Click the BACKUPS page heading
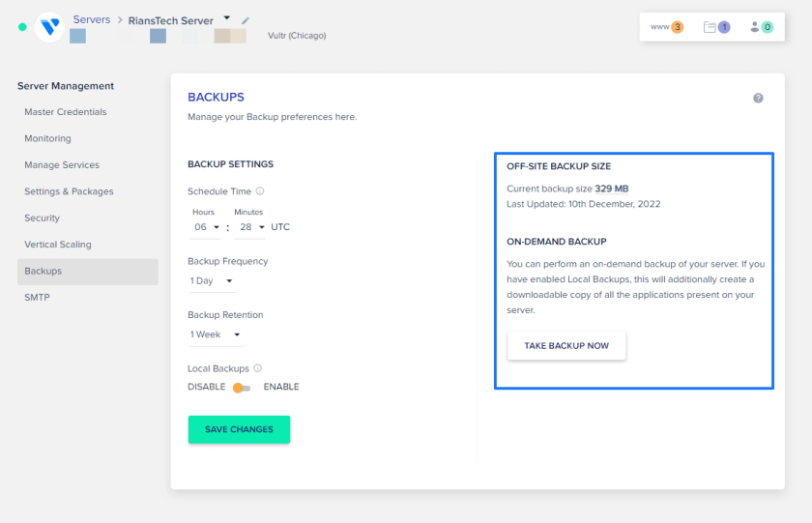Viewport: 812px width, 523px height. 216,98
